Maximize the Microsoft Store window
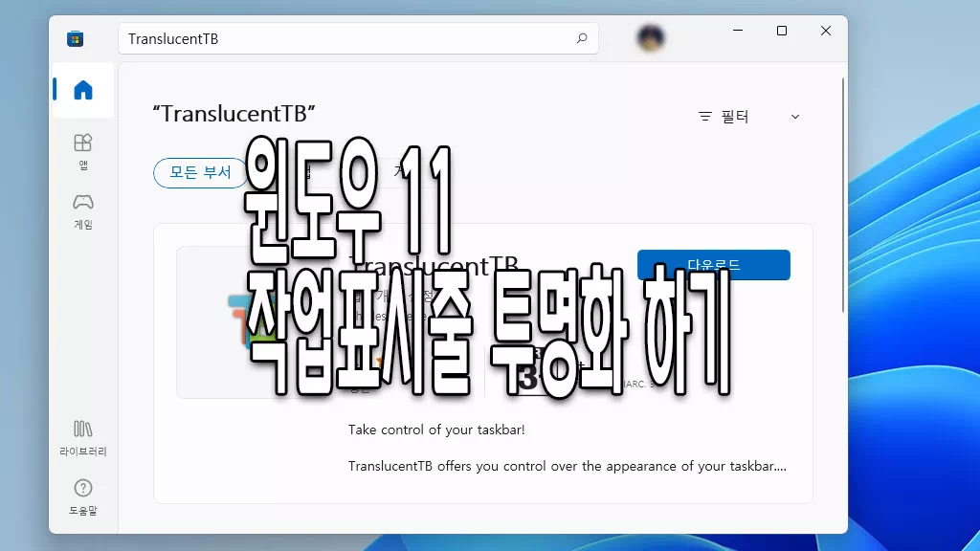Screen dimensions: 980x551 click(x=782, y=32)
